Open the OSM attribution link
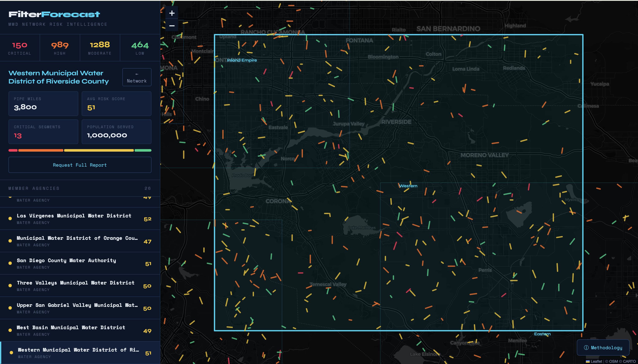638x364 pixels. coord(613,361)
